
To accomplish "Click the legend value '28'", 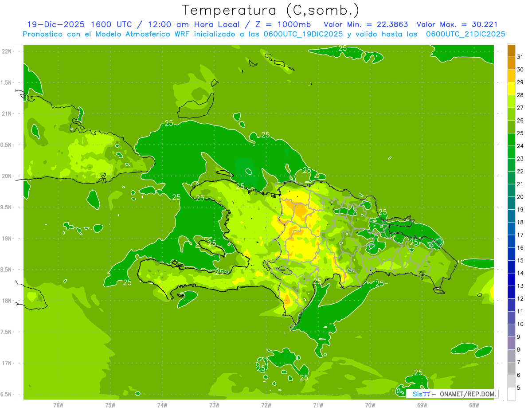I will pyautogui.click(x=520, y=95).
